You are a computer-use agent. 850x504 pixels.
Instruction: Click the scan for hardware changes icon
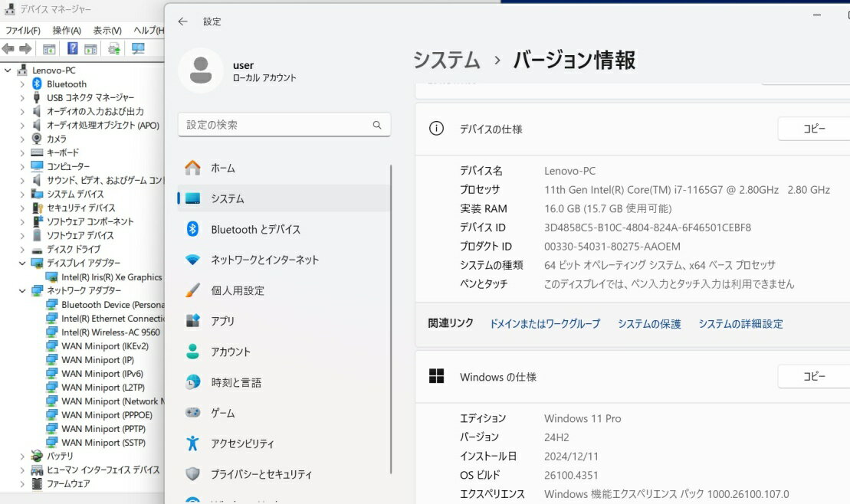(x=138, y=49)
